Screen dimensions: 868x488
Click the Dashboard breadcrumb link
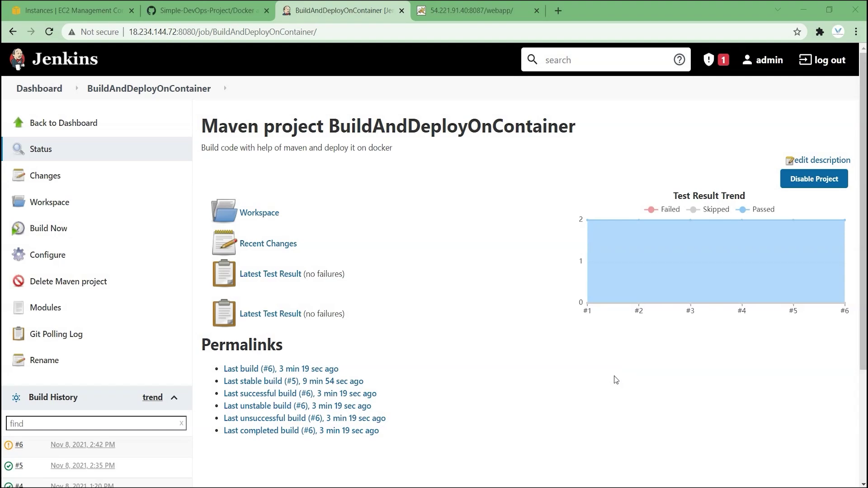coord(39,88)
